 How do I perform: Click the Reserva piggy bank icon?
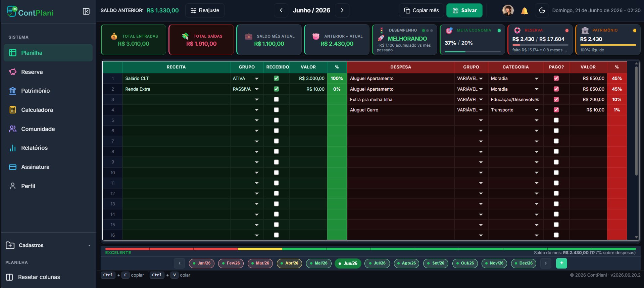pos(13,72)
